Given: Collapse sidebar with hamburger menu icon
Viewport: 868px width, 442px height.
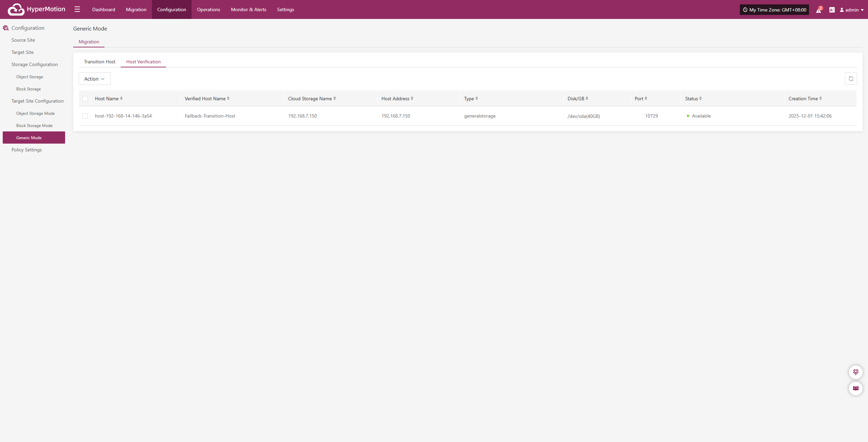Looking at the screenshot, I should pyautogui.click(x=77, y=9).
